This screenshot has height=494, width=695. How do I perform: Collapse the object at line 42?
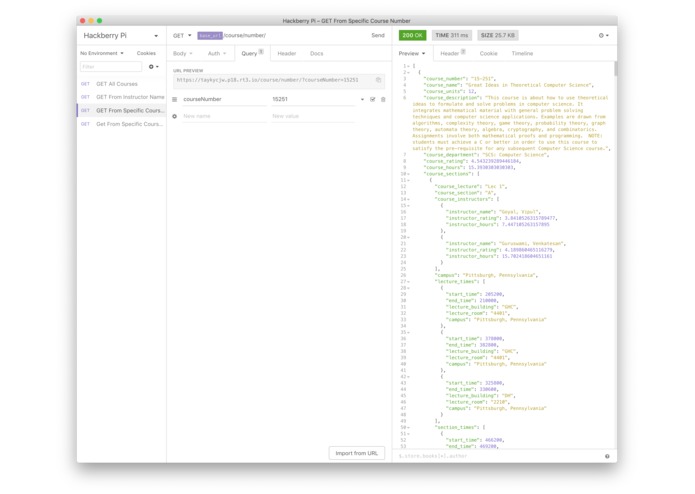[x=408, y=377]
